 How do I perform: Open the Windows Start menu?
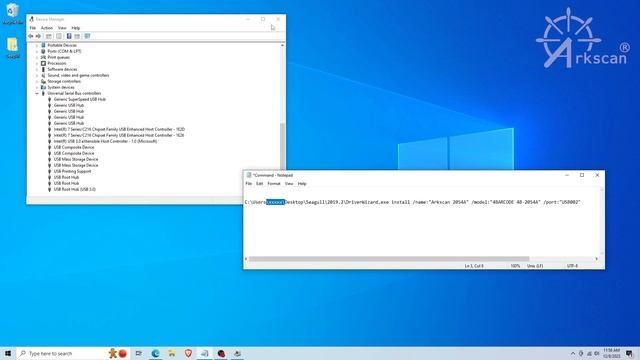(8, 353)
